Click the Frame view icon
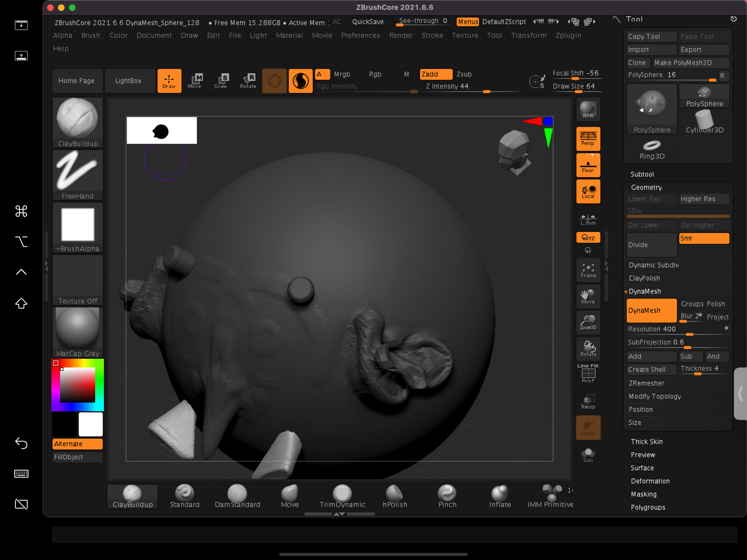This screenshot has height=560, width=747. tap(588, 270)
